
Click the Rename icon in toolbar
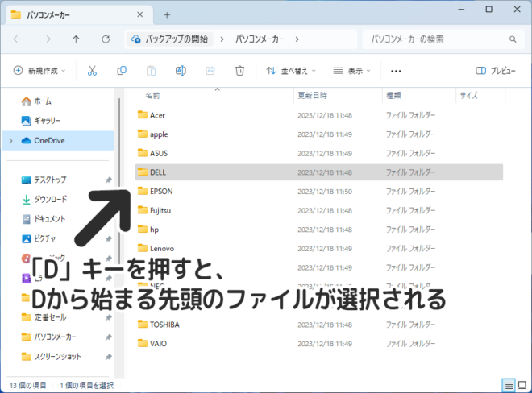[181, 71]
